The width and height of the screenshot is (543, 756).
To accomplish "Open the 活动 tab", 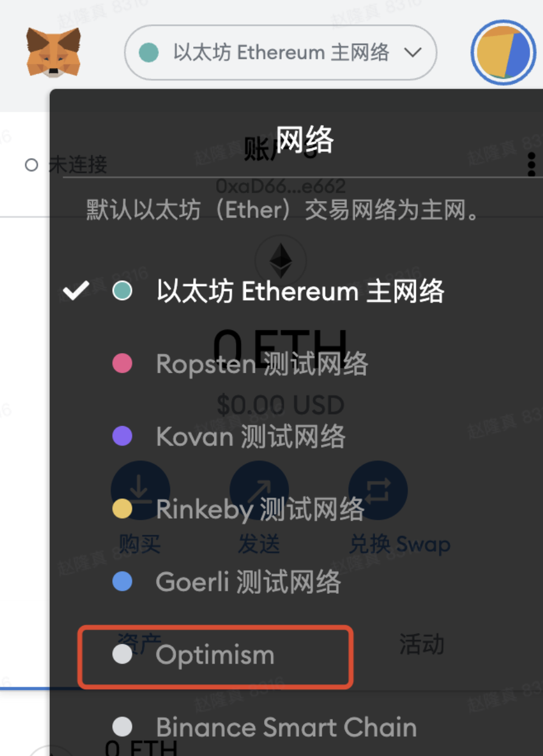I will pos(422,644).
